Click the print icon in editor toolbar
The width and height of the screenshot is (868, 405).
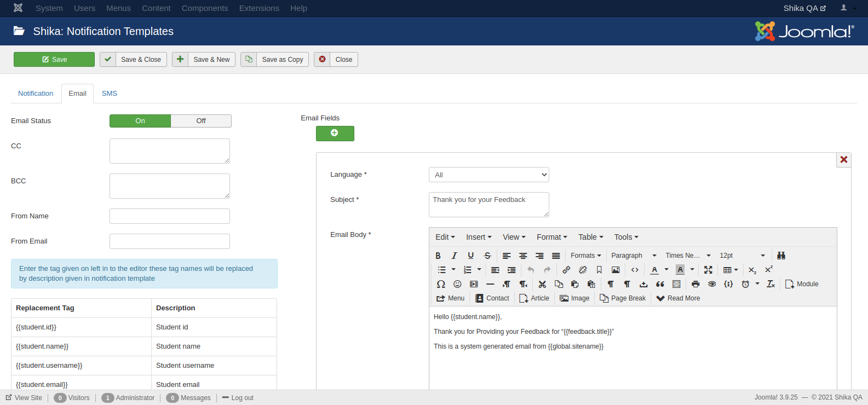(x=695, y=284)
